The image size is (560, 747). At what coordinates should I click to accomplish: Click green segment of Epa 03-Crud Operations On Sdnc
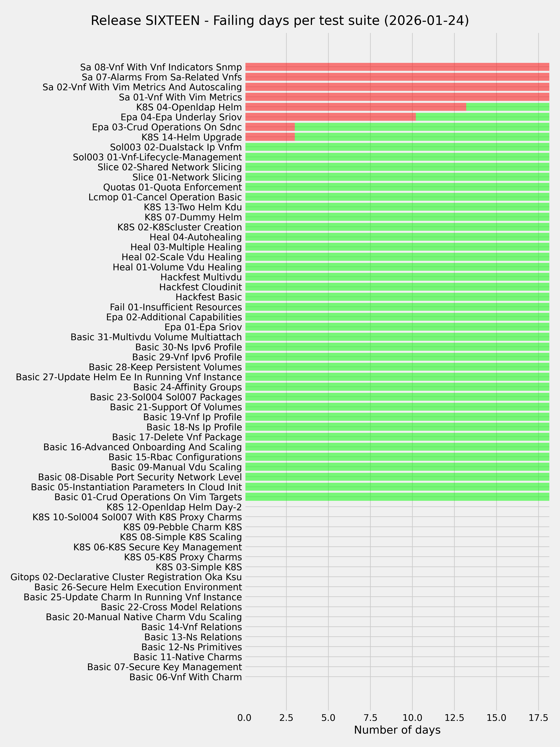point(422,127)
